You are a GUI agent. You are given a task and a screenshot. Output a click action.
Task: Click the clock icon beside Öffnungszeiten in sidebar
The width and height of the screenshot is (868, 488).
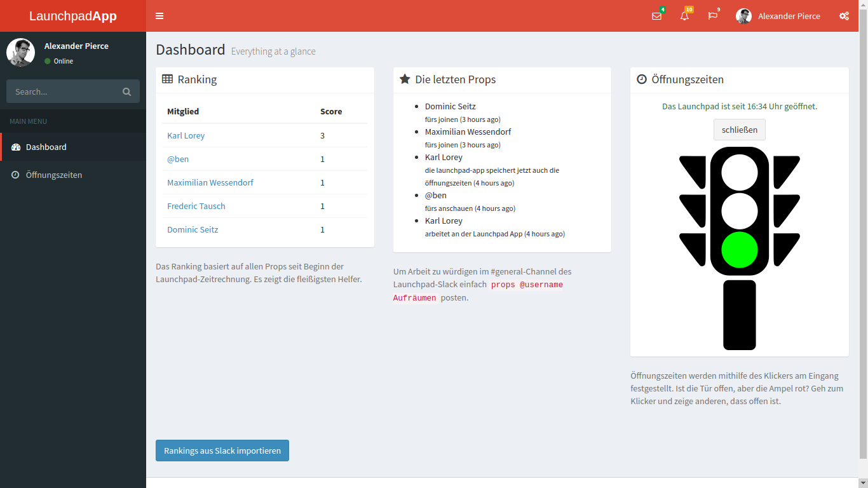pos(15,175)
